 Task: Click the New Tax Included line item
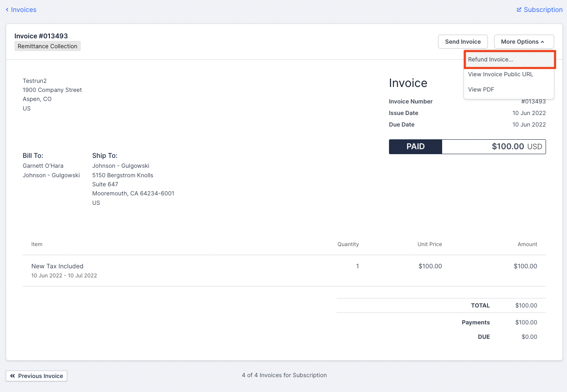(57, 266)
